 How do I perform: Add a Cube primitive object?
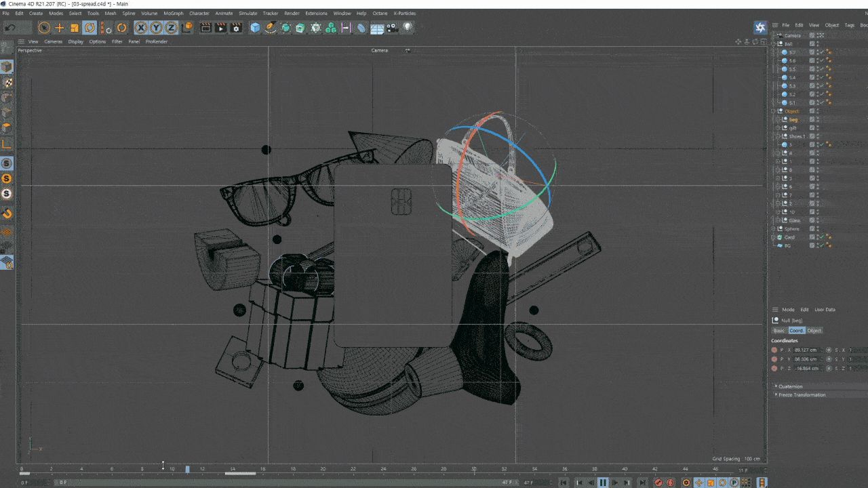coord(255,28)
